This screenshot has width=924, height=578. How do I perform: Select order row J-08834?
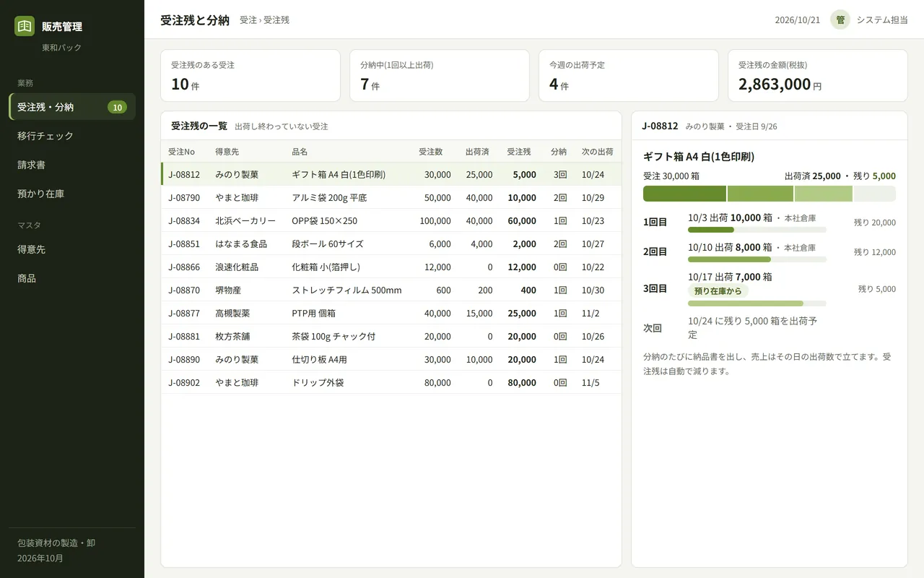coord(391,220)
